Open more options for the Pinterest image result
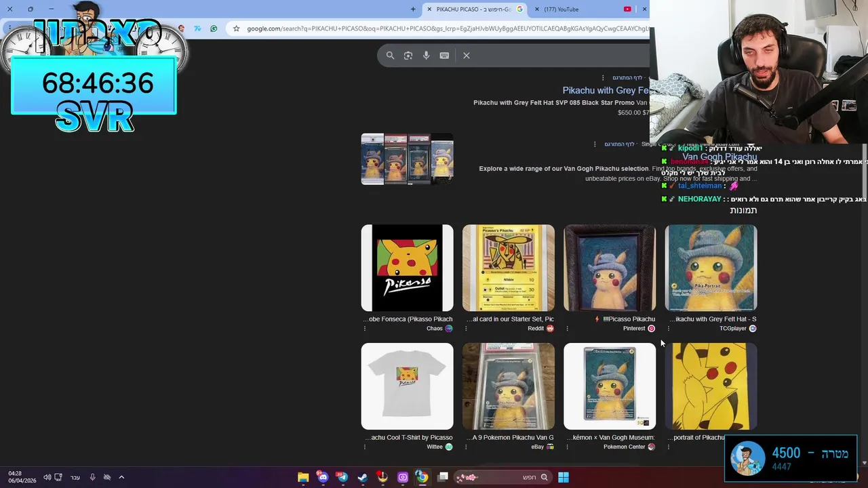 click(x=567, y=329)
